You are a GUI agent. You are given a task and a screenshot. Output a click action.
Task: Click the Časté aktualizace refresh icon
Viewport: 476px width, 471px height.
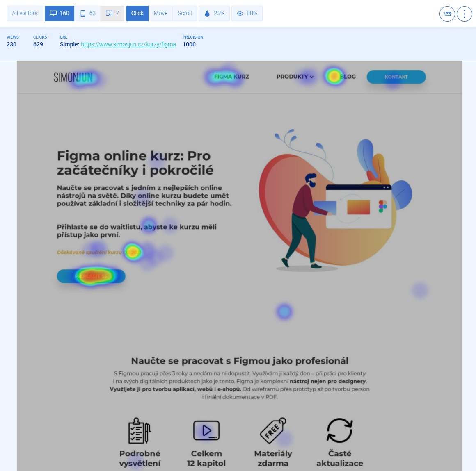coord(339,430)
